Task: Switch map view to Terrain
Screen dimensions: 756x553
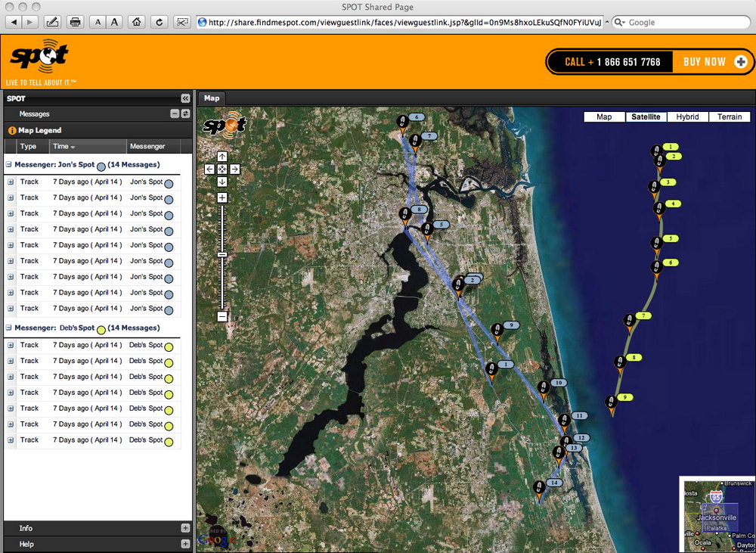Action: pos(730,117)
